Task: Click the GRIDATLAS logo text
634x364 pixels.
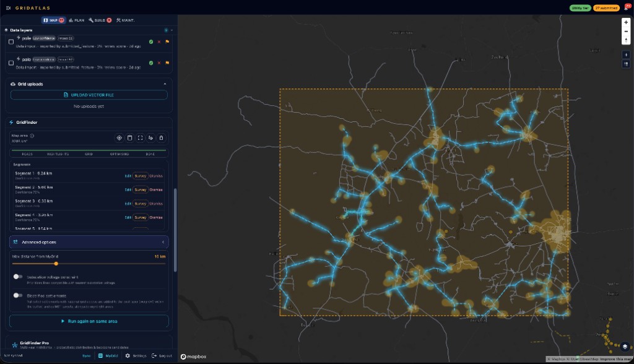Action: 33,8
